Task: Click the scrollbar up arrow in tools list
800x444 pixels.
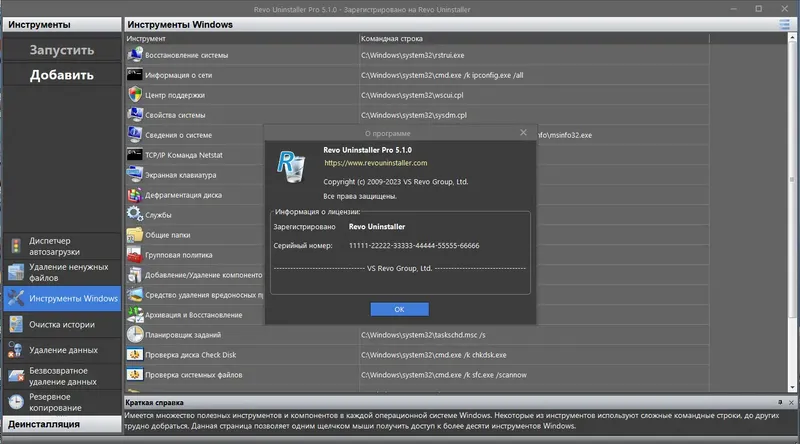Action: (x=792, y=38)
